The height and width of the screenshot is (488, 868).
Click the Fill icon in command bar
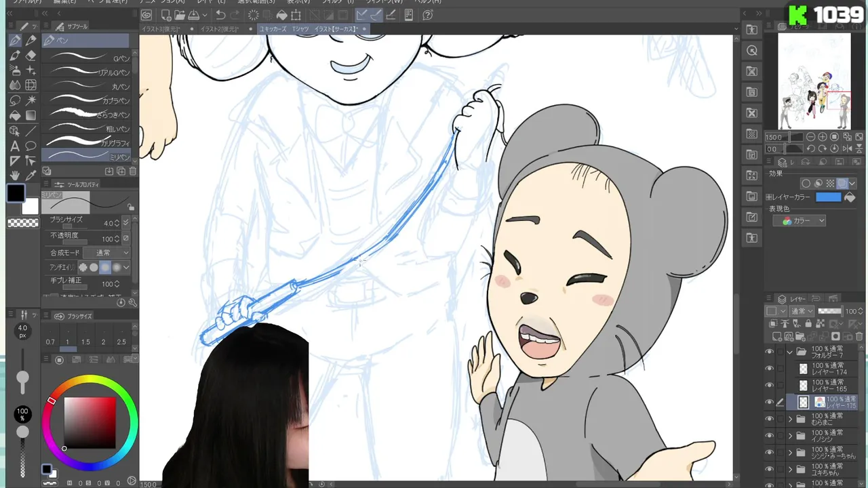(281, 15)
